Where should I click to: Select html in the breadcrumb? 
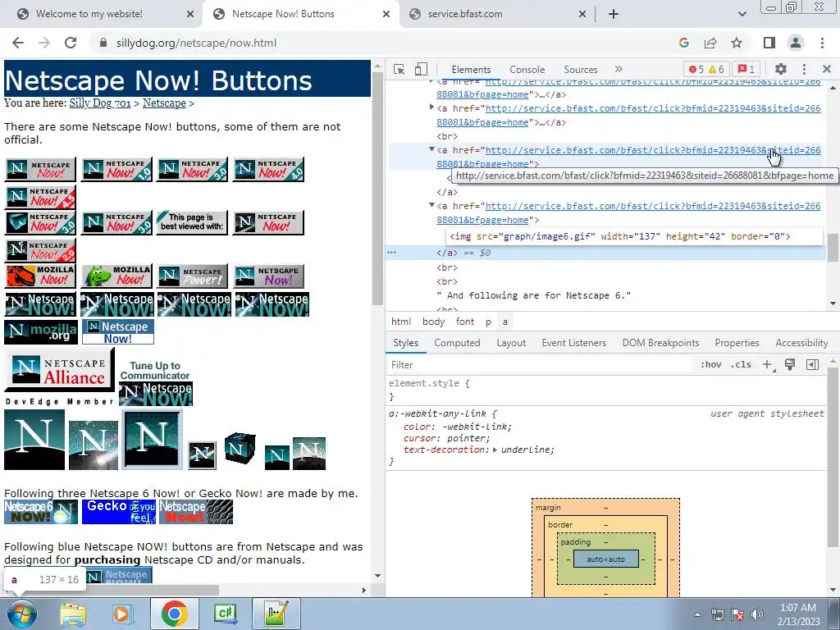400,322
